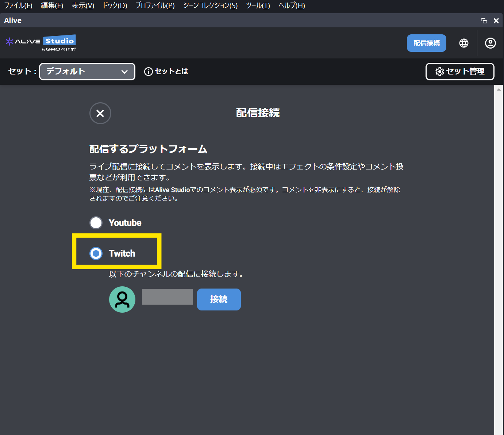
Task: Open the プロファイル menu
Action: point(155,5)
